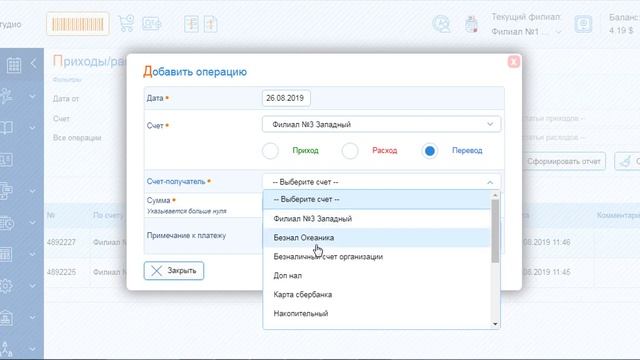Open the book icon in left sidebar

pos(6,127)
